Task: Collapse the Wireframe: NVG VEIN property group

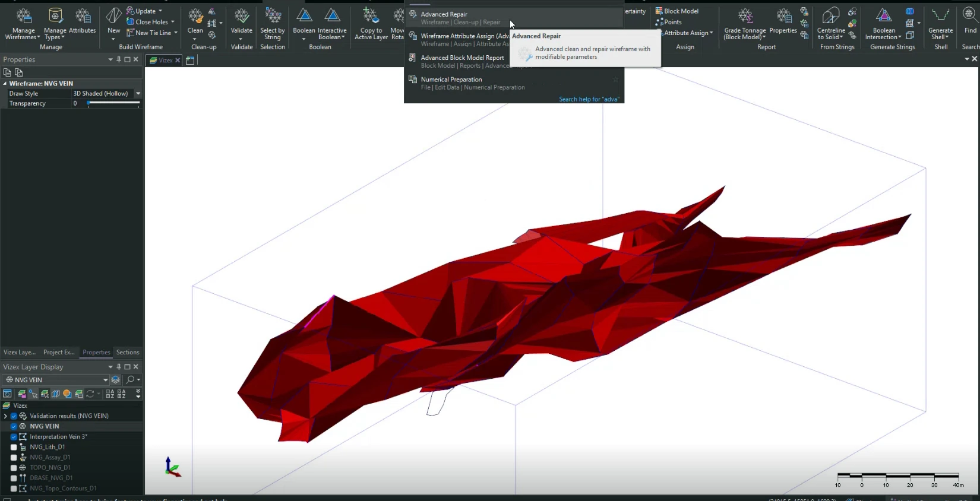Action: coord(5,84)
